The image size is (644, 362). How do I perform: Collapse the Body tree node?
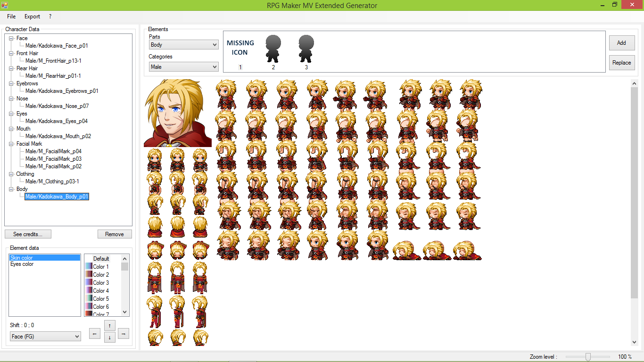(11, 189)
